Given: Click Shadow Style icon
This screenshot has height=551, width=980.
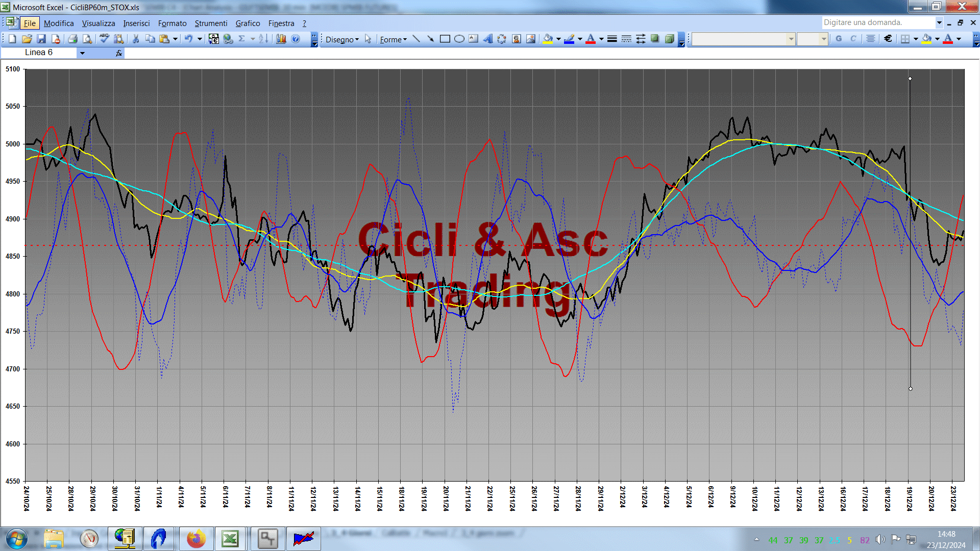Looking at the screenshot, I should click(655, 39).
